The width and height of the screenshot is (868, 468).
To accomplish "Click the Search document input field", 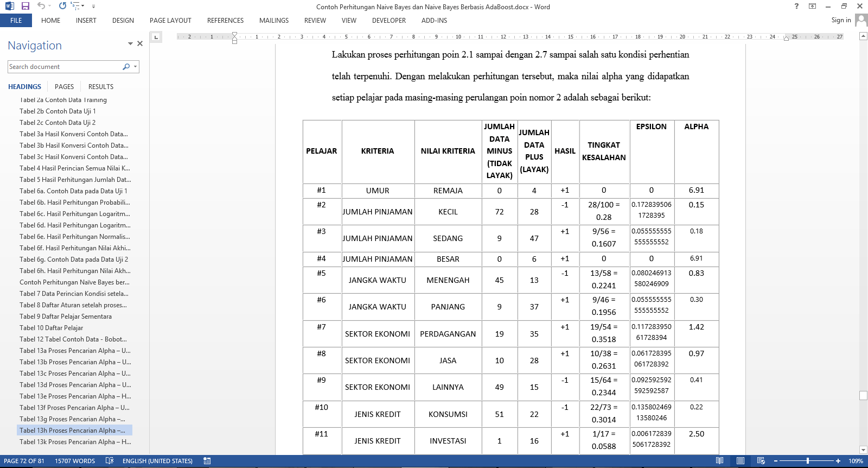I will (x=64, y=67).
